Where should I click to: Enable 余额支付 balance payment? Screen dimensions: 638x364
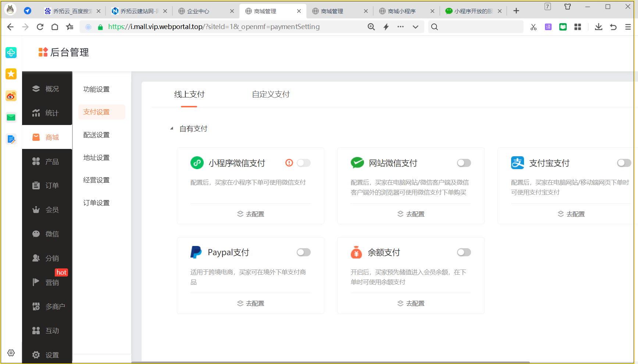coord(464,252)
